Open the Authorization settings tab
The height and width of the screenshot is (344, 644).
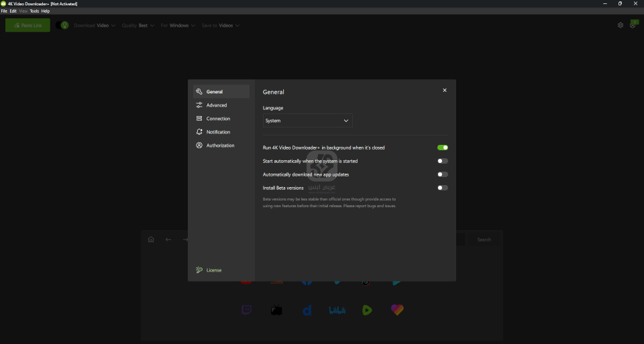(221, 146)
